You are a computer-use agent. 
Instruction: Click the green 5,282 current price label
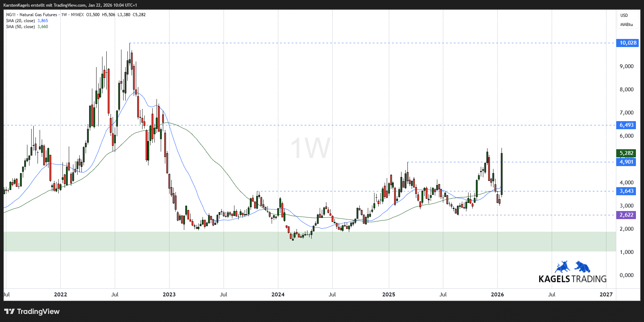[x=626, y=153]
